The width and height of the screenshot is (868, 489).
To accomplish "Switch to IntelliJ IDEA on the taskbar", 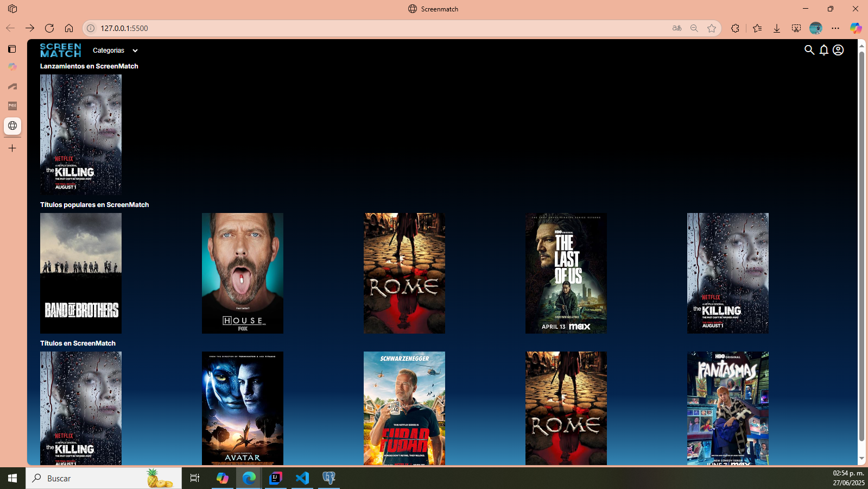I will (276, 478).
